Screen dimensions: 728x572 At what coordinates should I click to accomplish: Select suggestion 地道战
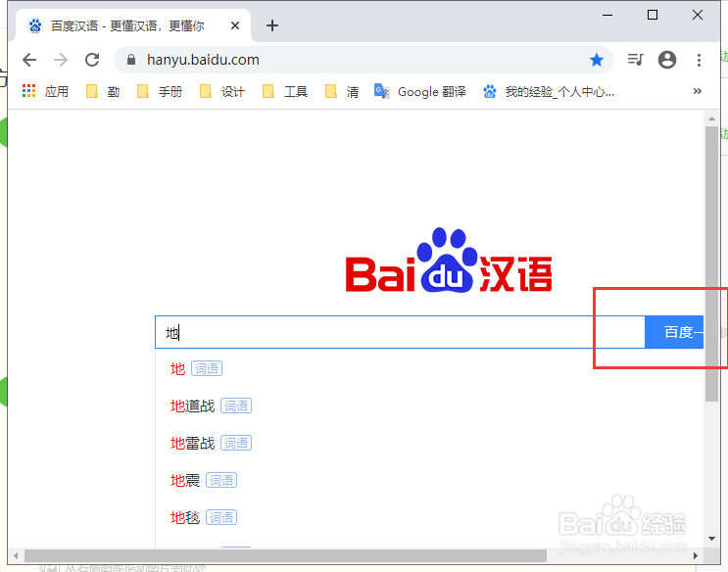(x=211, y=405)
